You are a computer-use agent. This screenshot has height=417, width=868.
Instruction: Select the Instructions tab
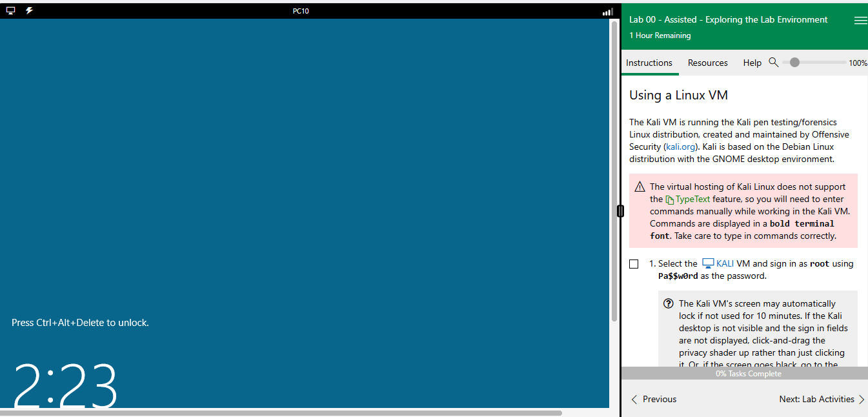tap(649, 63)
